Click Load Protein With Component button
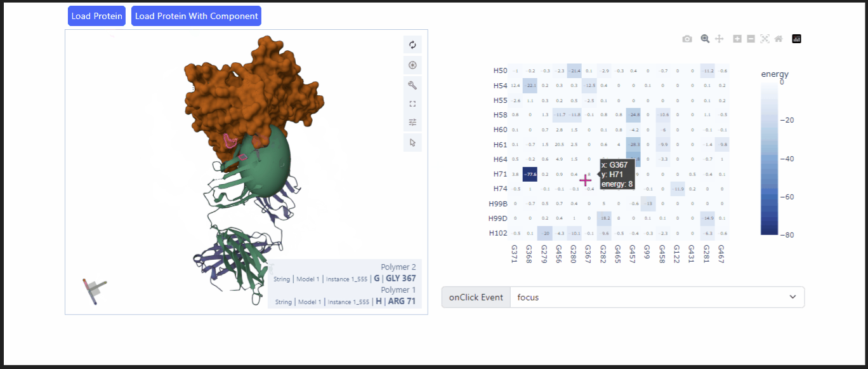 coord(196,16)
